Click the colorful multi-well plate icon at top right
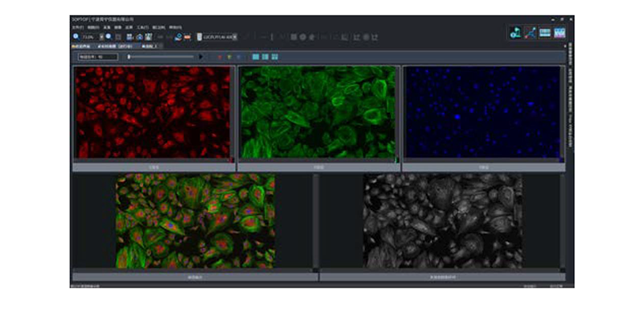The width and height of the screenshot is (644, 310). click(x=559, y=32)
